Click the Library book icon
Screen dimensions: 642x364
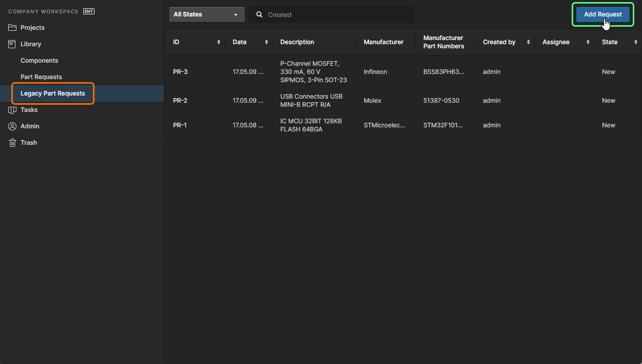[x=12, y=44]
